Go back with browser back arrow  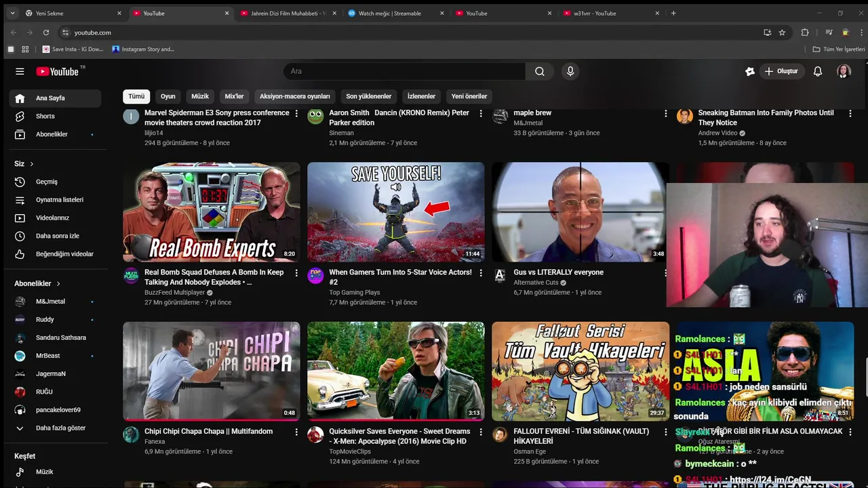click(13, 33)
